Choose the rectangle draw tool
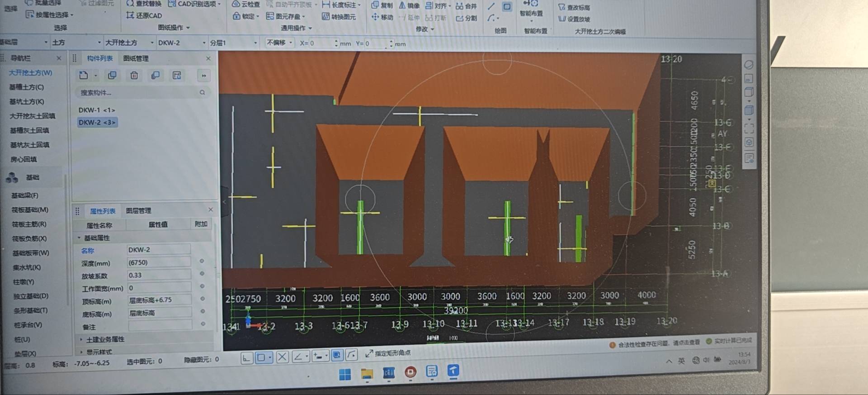The width and height of the screenshot is (868, 395). click(x=507, y=7)
